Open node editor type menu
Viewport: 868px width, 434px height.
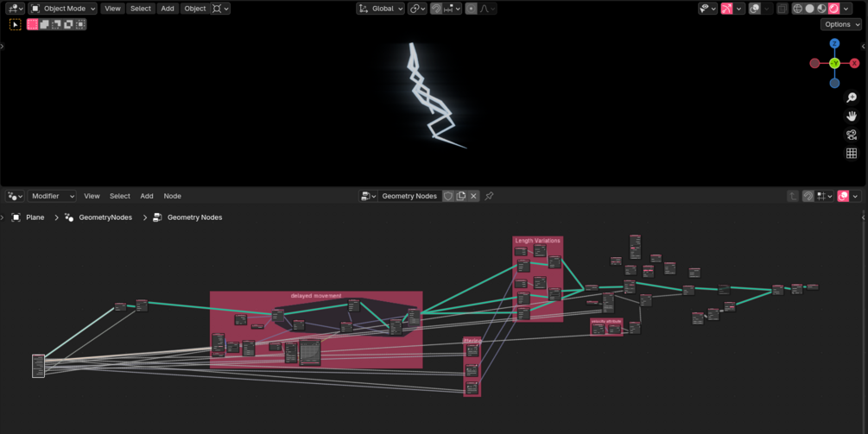click(15, 196)
